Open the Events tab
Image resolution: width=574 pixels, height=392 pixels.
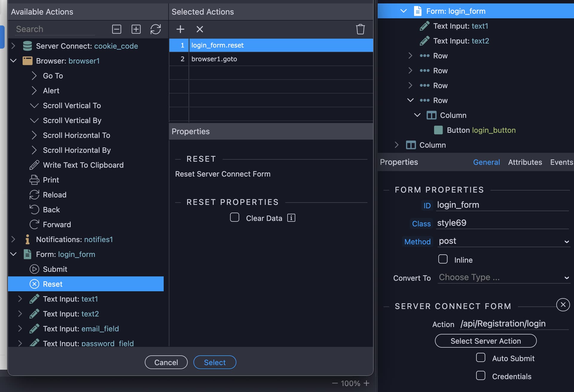561,162
